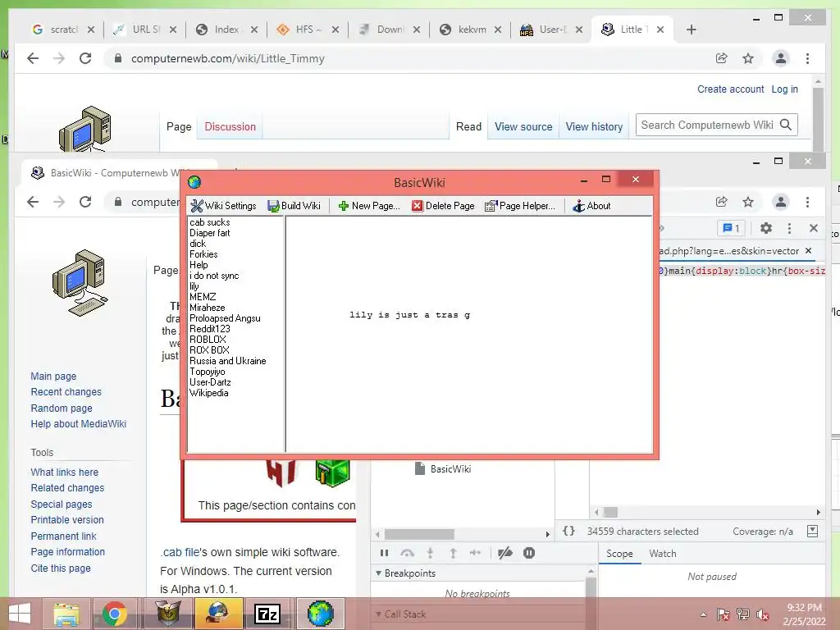Open the Discussion tab of the wiki
Screen dimensions: 840x630
[230, 126]
